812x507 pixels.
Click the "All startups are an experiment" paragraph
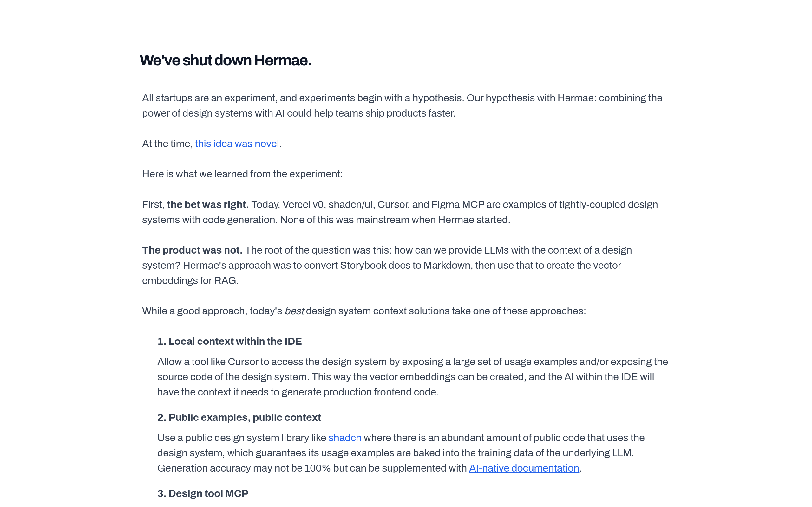pos(402,106)
